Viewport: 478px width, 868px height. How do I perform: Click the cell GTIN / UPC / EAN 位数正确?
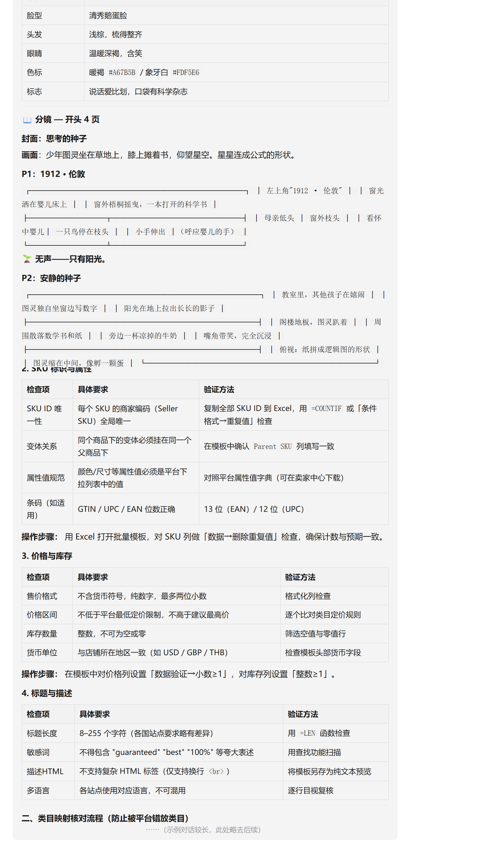pos(136,509)
